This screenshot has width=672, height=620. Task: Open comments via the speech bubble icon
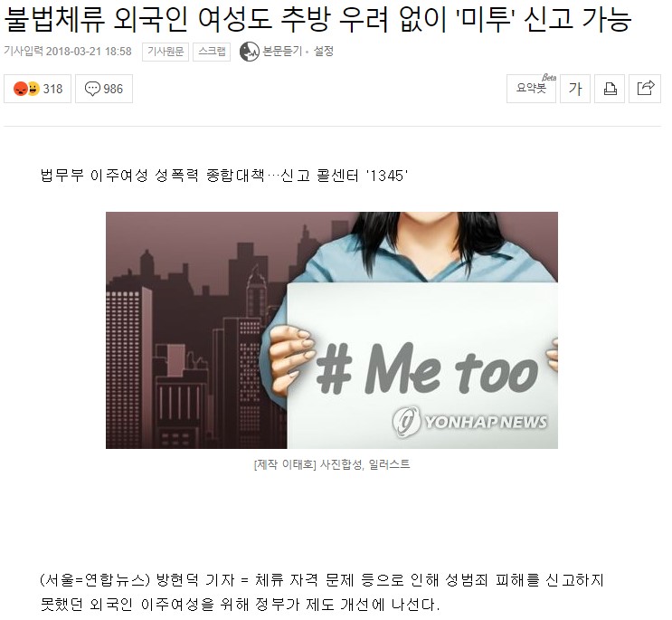(92, 89)
